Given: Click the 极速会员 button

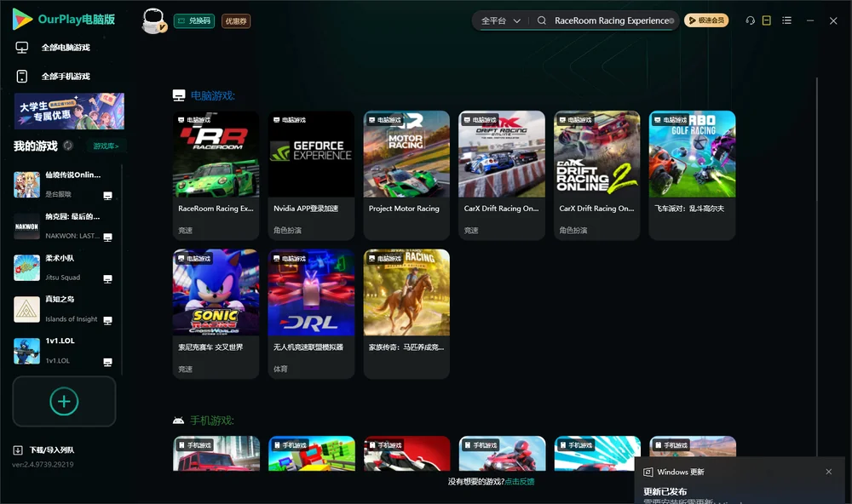Looking at the screenshot, I should point(706,20).
